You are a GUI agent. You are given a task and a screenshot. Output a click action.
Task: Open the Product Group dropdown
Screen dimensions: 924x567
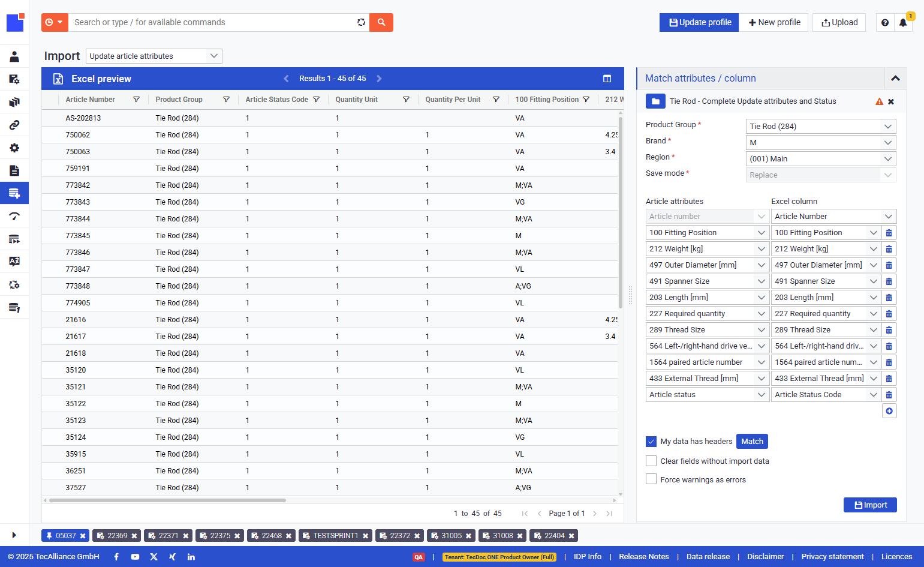821,126
